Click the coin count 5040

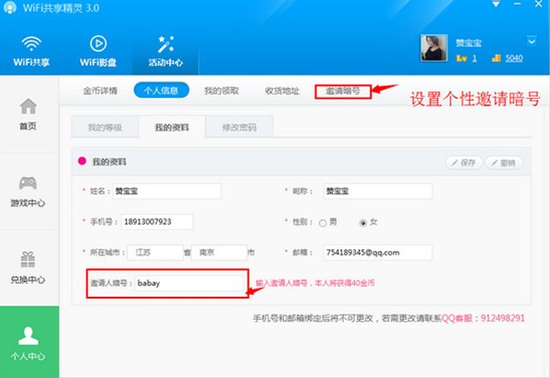coord(514,58)
